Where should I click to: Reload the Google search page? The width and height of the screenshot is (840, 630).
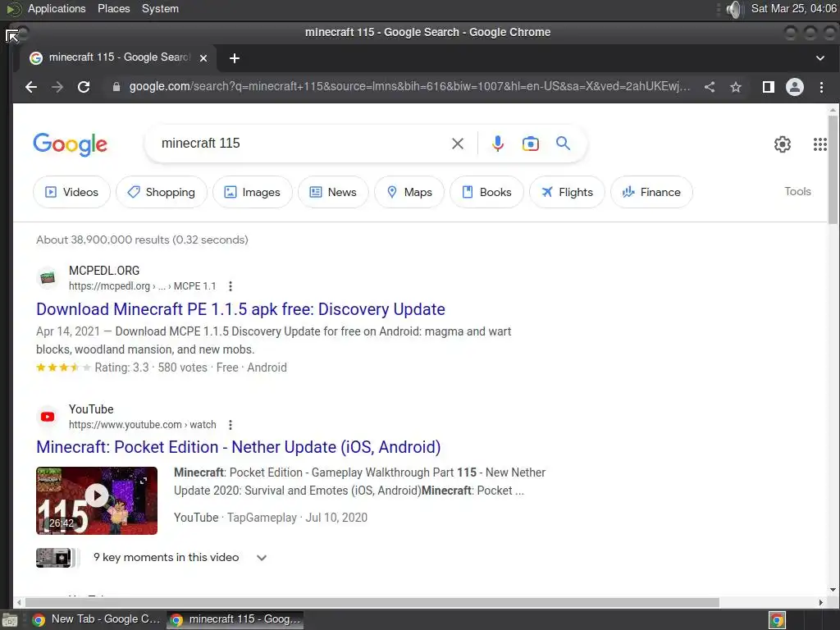84,87
